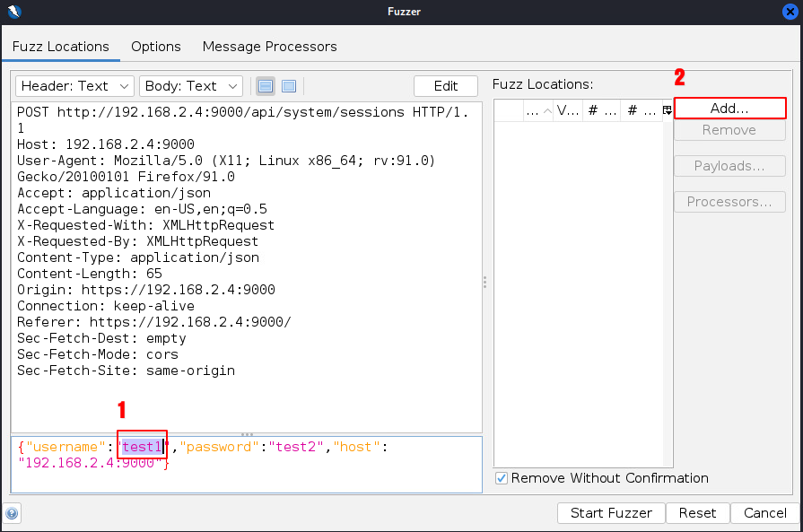Click the help icon at bottom left
Image resolution: width=803 pixels, height=532 pixels.
click(x=12, y=513)
